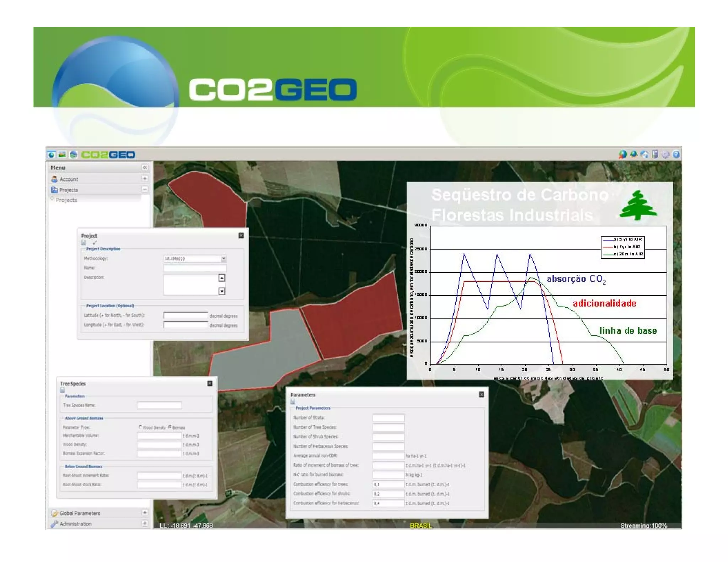Close the Tree Species panel
Viewport: 728px width, 562px height.
coord(210,383)
